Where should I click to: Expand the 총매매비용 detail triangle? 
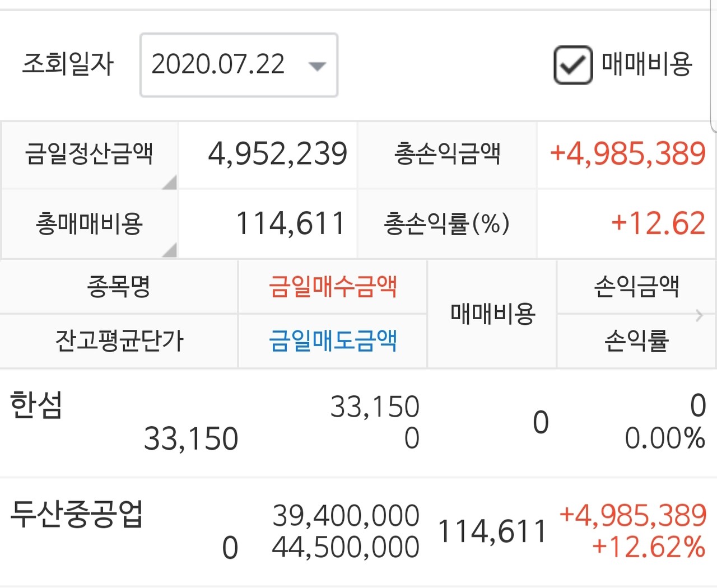171,251
